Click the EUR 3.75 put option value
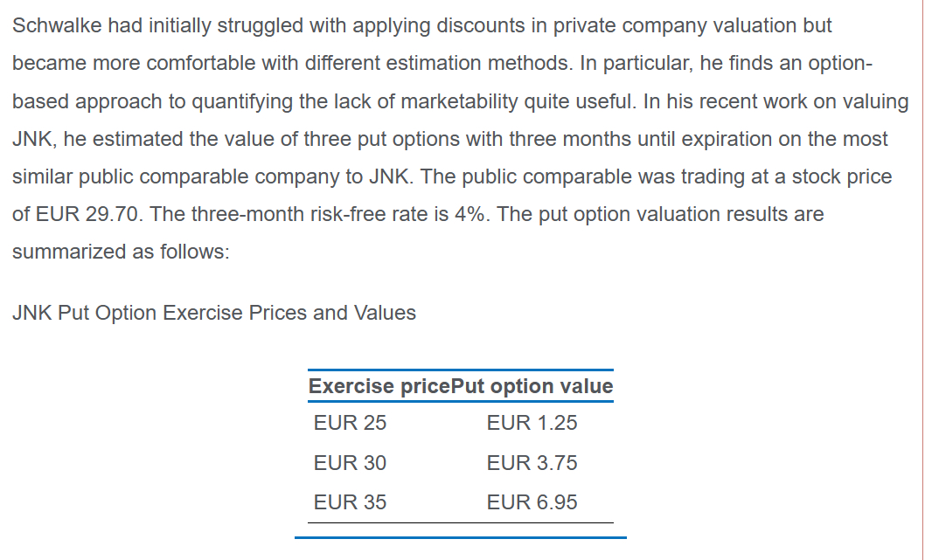Viewport: 925px width, 560px height. click(x=532, y=463)
